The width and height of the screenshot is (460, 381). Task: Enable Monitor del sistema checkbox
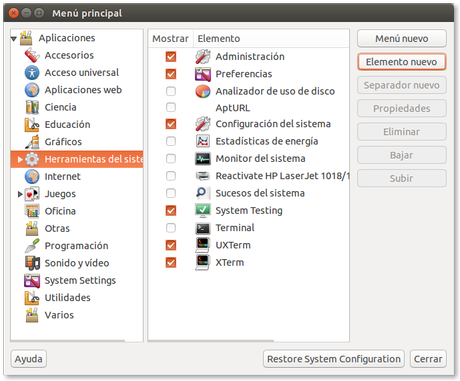[171, 159]
